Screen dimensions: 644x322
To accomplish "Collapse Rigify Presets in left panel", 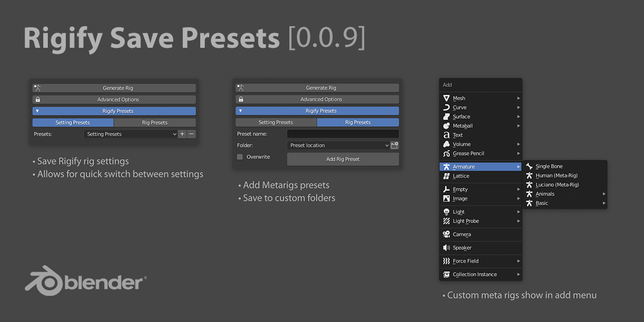I will [x=114, y=111].
